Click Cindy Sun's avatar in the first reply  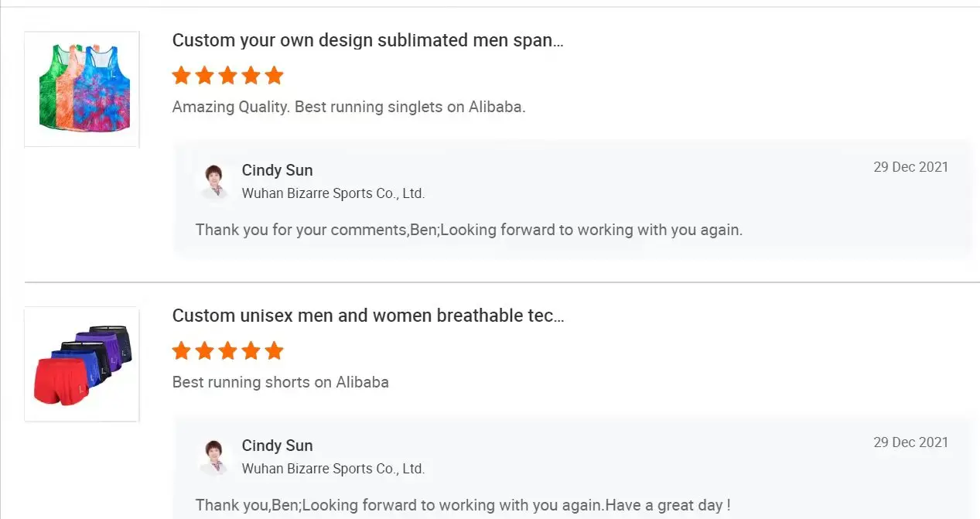coord(214,182)
